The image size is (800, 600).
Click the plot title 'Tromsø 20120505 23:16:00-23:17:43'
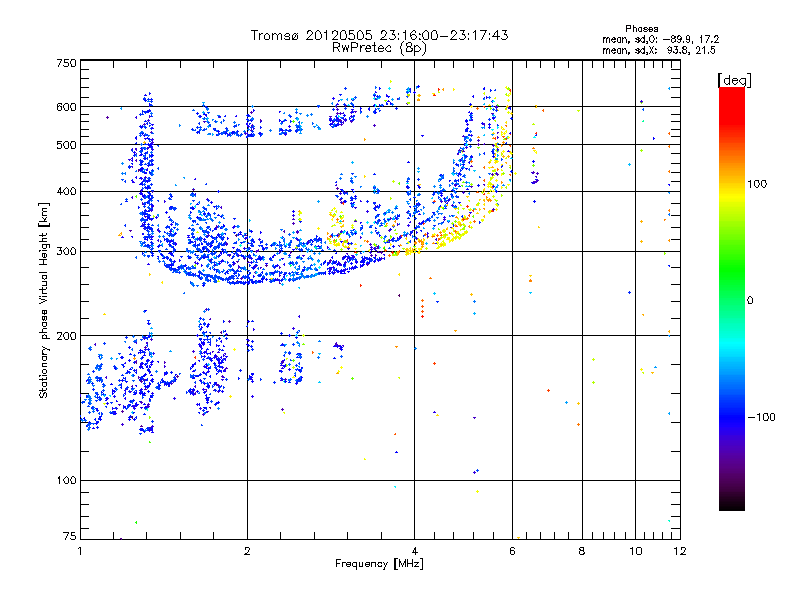click(380, 35)
